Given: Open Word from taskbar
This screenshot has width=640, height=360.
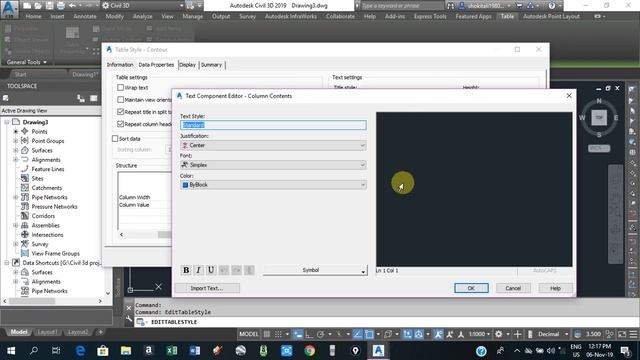Looking at the screenshot, I should (195, 351).
